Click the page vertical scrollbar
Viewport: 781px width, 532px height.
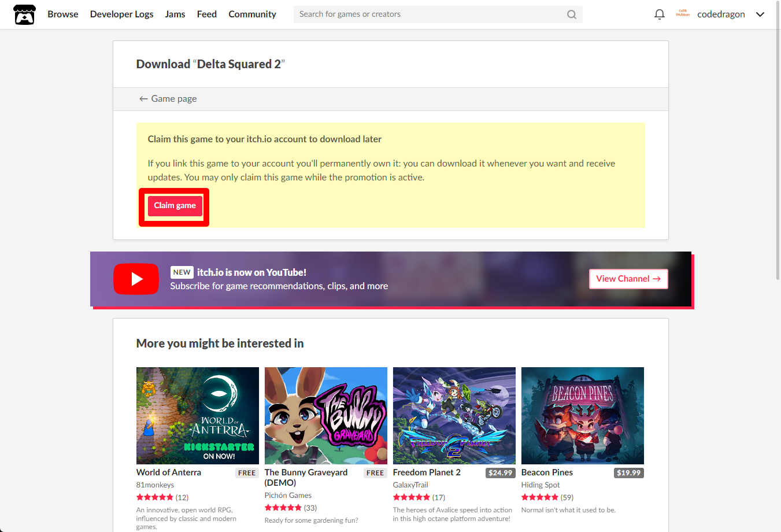[x=778, y=141]
